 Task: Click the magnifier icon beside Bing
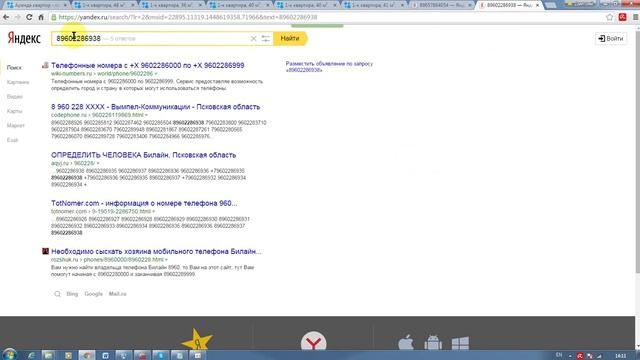58,294
